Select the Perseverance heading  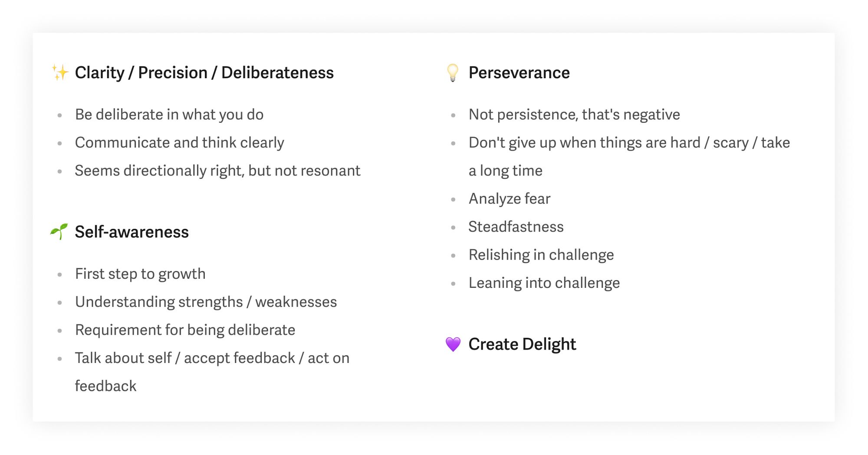click(x=519, y=73)
